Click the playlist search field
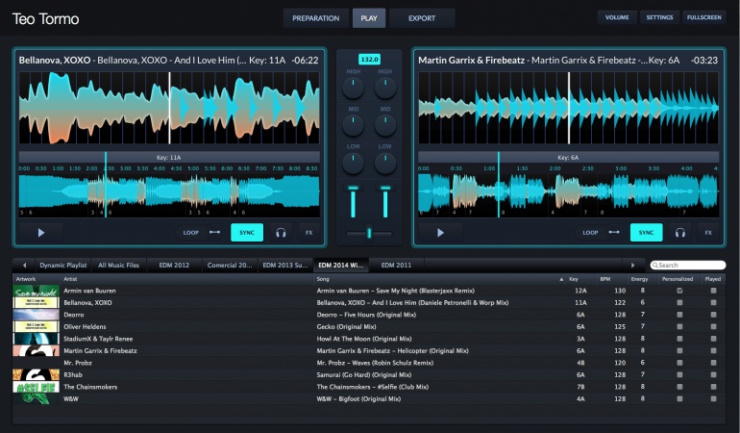 click(x=688, y=265)
